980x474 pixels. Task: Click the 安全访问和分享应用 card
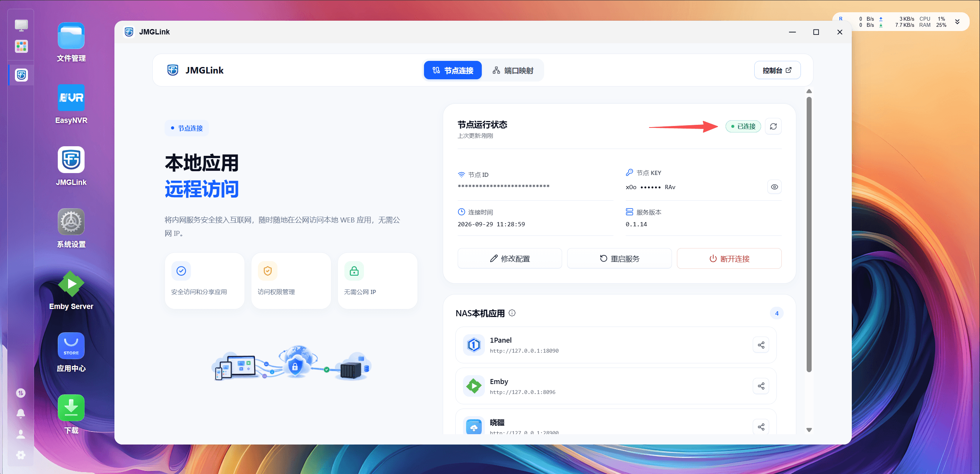pyautogui.click(x=205, y=281)
